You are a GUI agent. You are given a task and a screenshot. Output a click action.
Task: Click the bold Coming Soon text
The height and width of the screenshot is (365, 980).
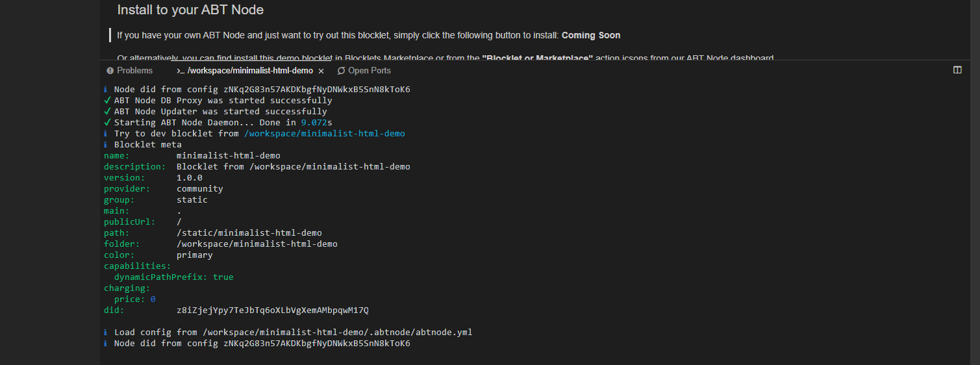[x=591, y=35]
